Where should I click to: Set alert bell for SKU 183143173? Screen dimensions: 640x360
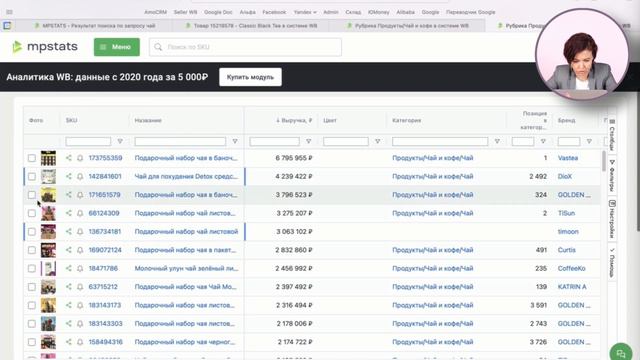[x=80, y=305]
